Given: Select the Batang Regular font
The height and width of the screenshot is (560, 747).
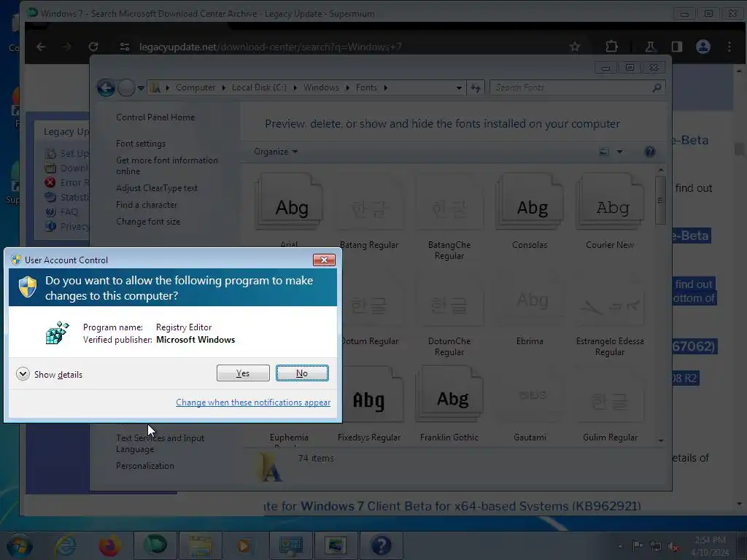Looking at the screenshot, I should (369, 212).
